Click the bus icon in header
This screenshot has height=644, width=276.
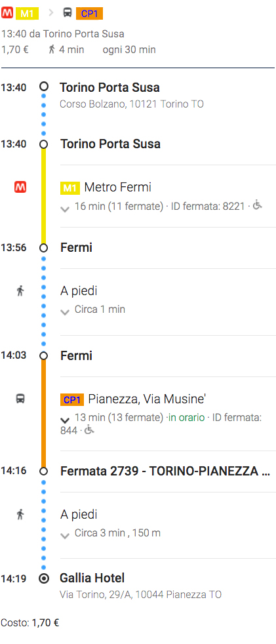pyautogui.click(x=68, y=12)
